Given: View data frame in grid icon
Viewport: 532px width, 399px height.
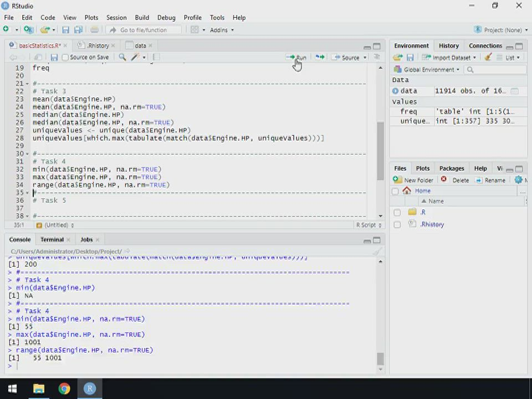Looking at the screenshot, I should (514, 91).
